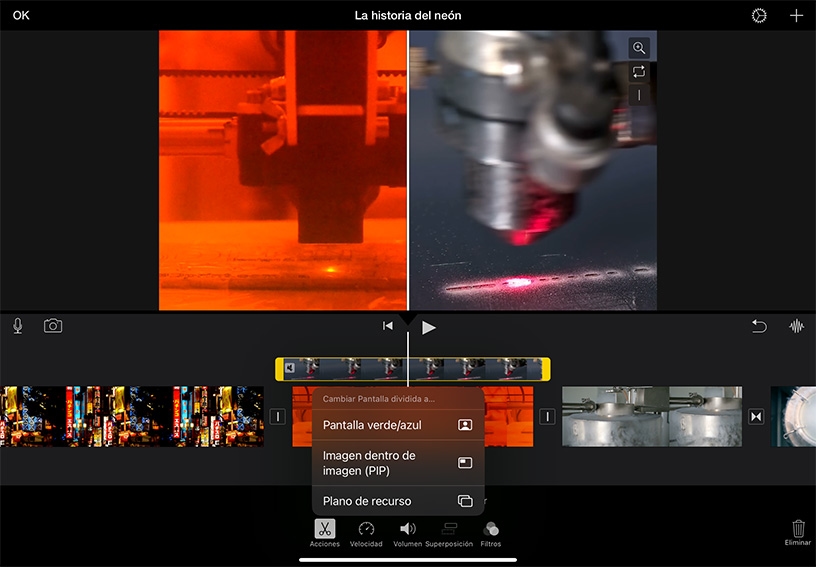
Task: Select the yellow-outlined overlay clip
Action: point(412,369)
